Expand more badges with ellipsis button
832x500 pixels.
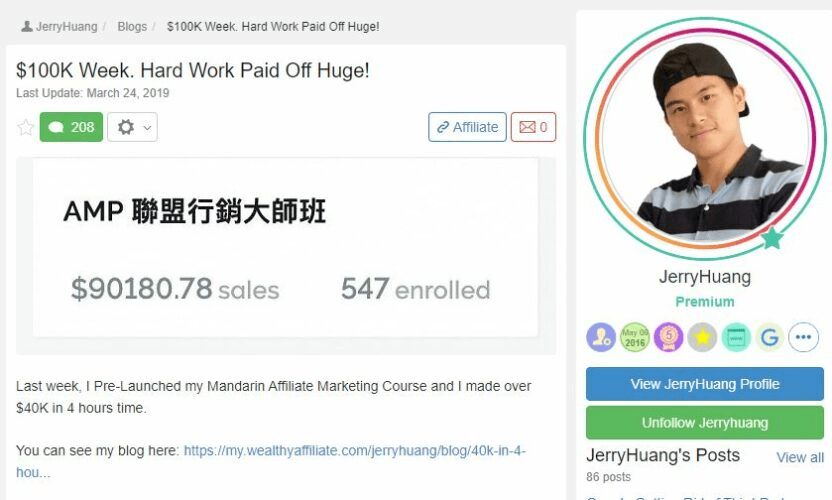[803, 337]
